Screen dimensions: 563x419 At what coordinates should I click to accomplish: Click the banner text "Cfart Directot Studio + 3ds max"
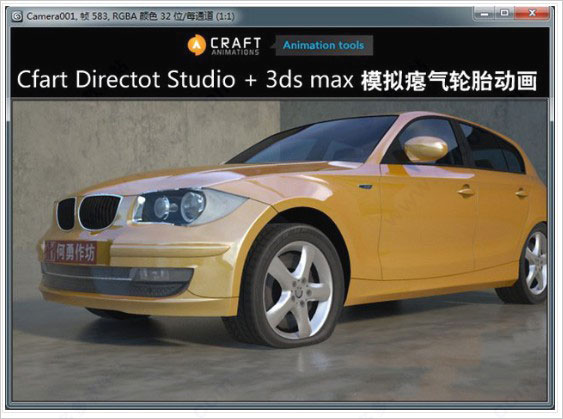(185, 79)
